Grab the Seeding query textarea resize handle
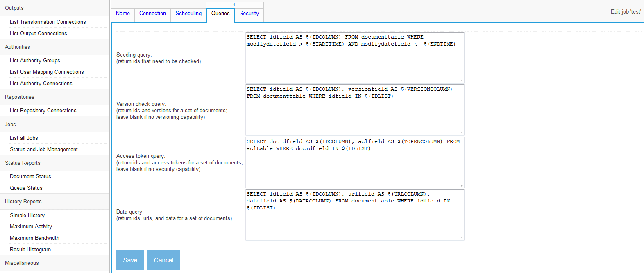Image resolution: width=644 pixels, height=273 pixels. click(461, 81)
